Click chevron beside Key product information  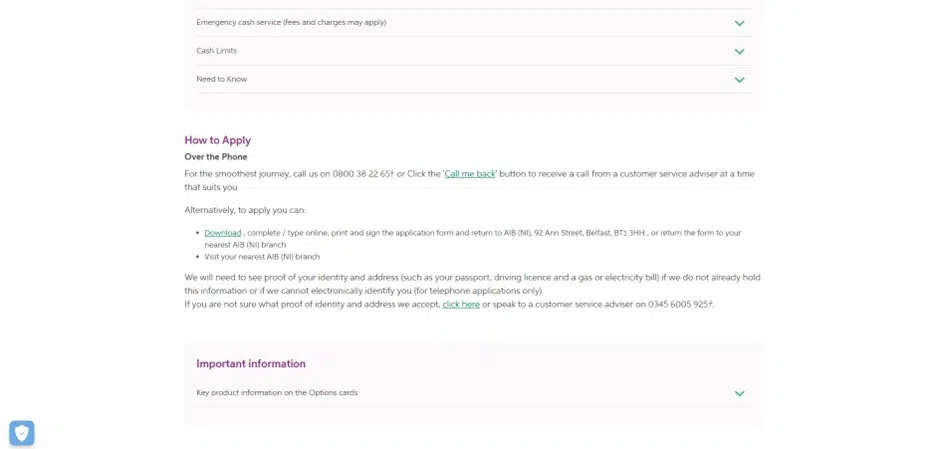(x=739, y=393)
